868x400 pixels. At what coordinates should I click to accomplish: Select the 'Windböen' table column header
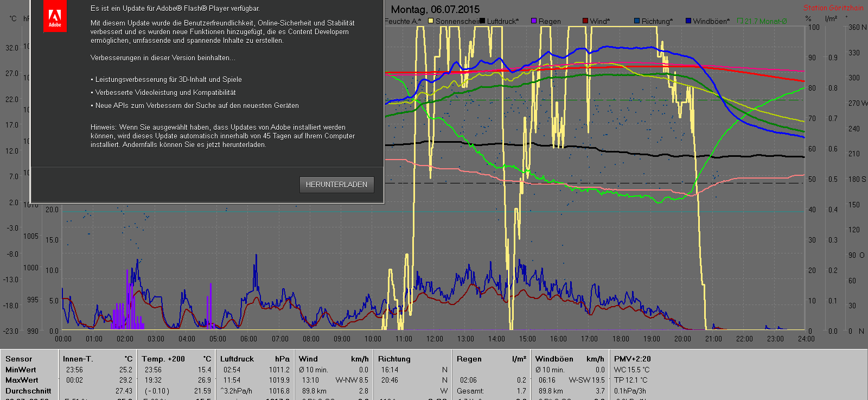554,359
